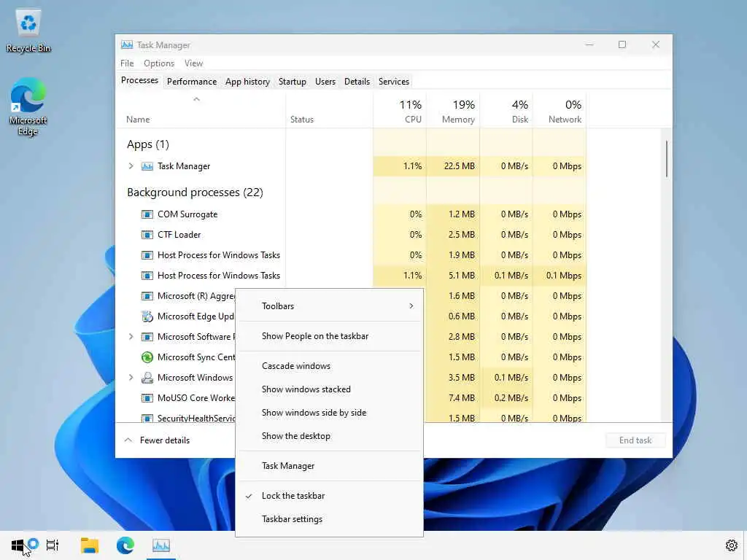Screen dimensions: 747x560
Task: Select the Apps (1) group header
Action: [147, 144]
